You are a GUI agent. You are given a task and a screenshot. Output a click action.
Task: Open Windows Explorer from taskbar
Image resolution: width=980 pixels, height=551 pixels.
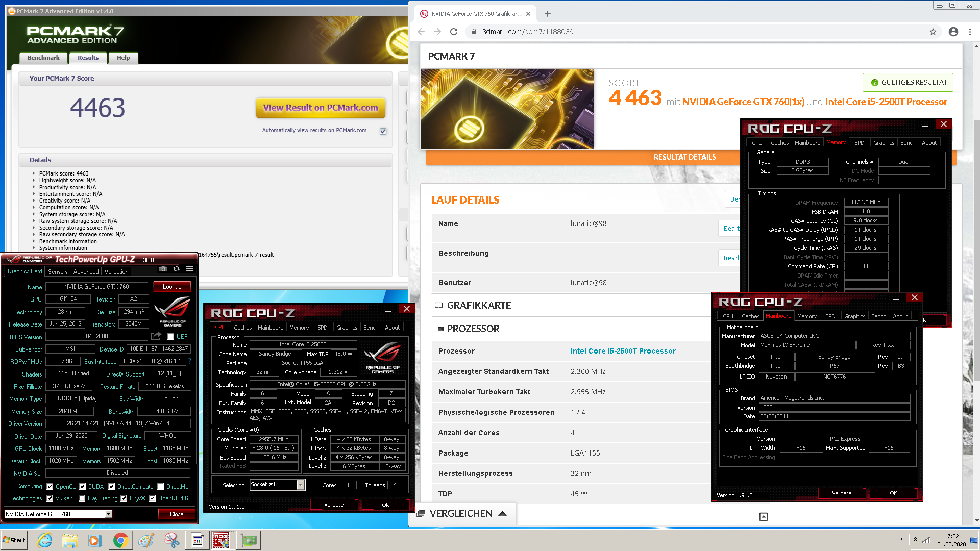(70, 540)
